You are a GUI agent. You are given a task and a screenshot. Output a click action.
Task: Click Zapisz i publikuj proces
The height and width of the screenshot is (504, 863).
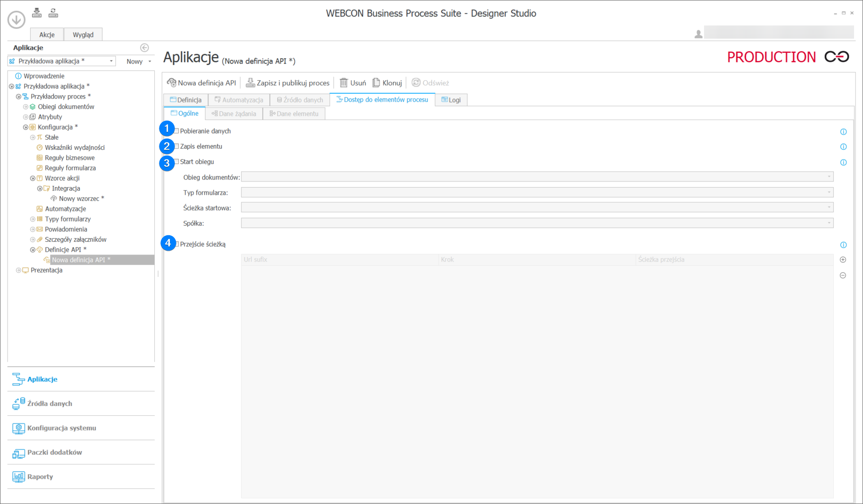click(288, 83)
